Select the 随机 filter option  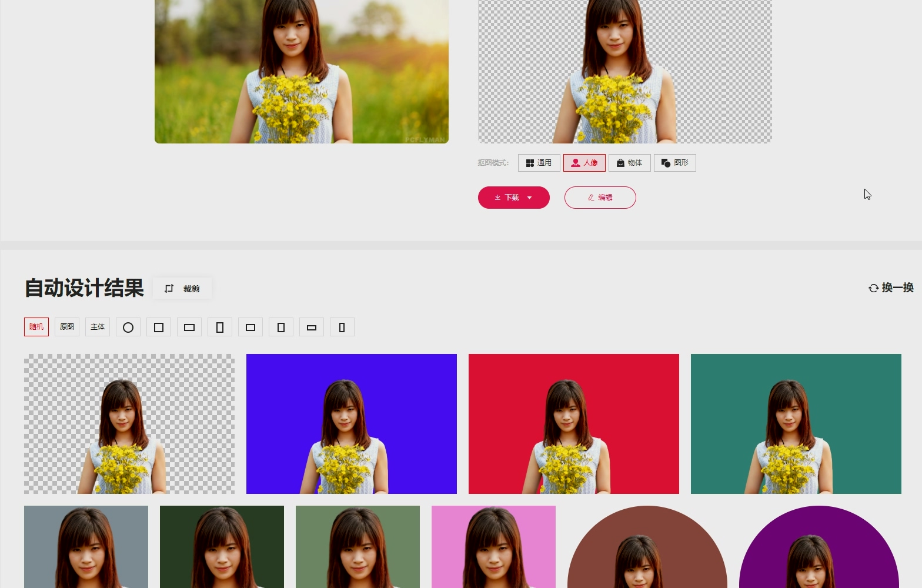(x=36, y=327)
